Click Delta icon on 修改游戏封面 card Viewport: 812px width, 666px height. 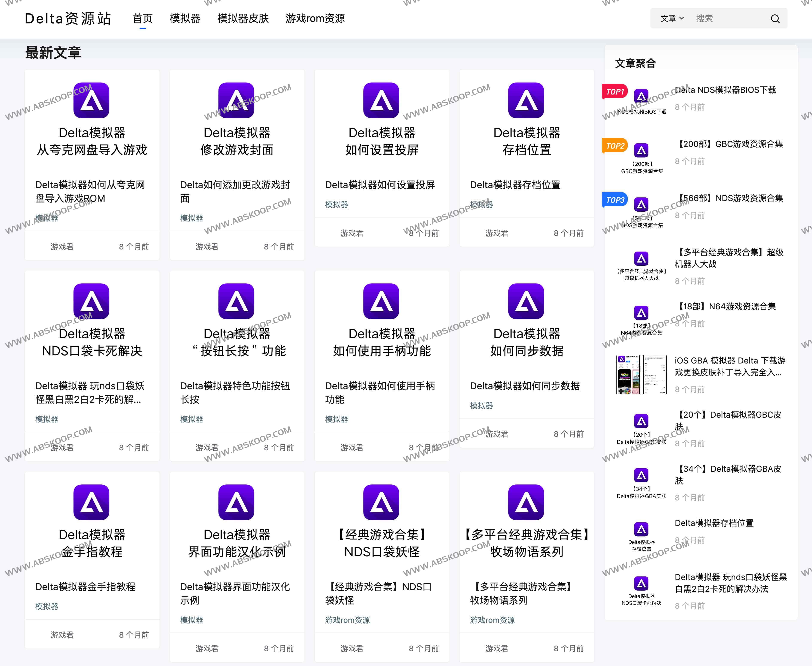pyautogui.click(x=236, y=100)
